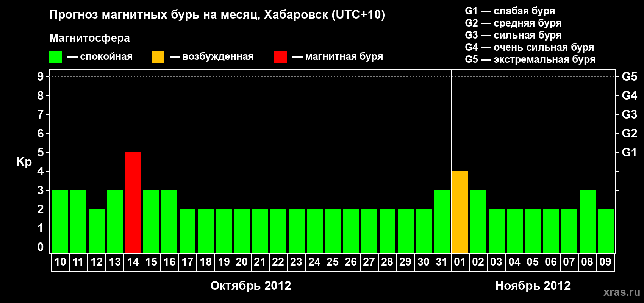Click the right-axis label 'G1'
644x303 pixels.
point(630,152)
